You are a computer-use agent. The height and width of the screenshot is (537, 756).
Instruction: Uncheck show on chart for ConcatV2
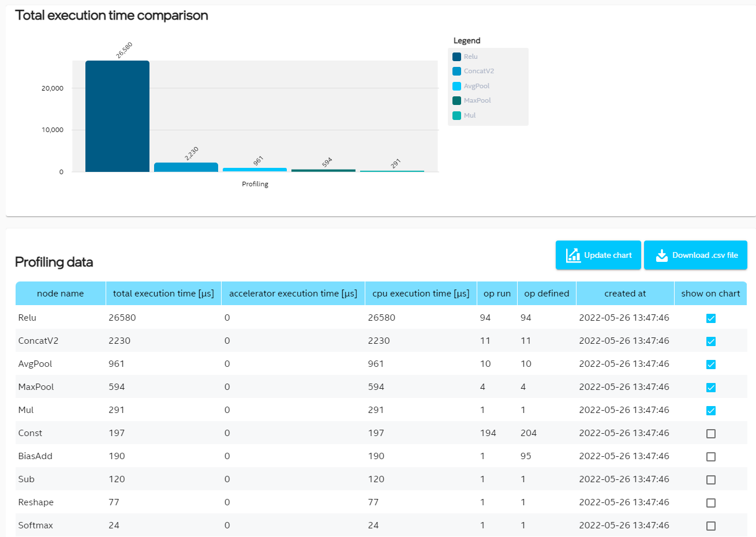tap(711, 341)
